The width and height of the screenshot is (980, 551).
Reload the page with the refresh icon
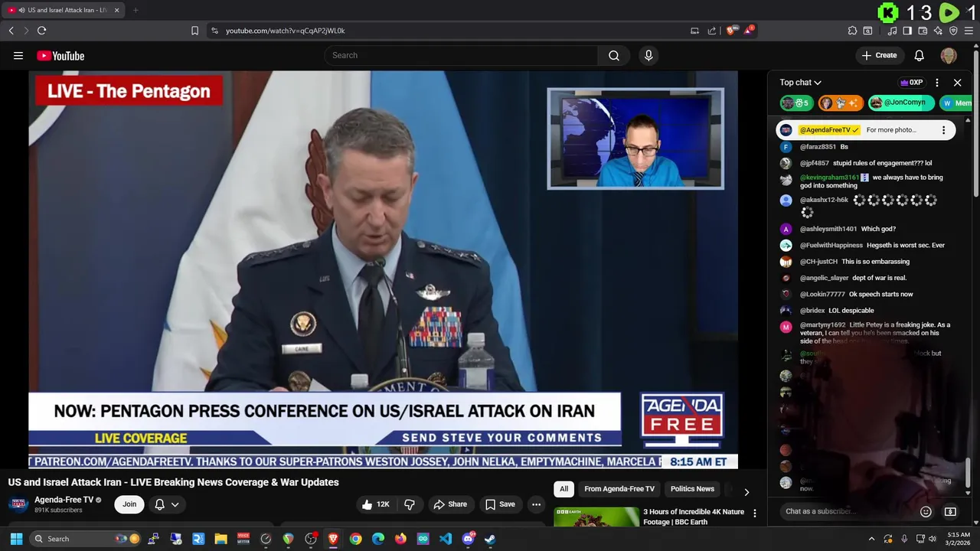point(41,31)
